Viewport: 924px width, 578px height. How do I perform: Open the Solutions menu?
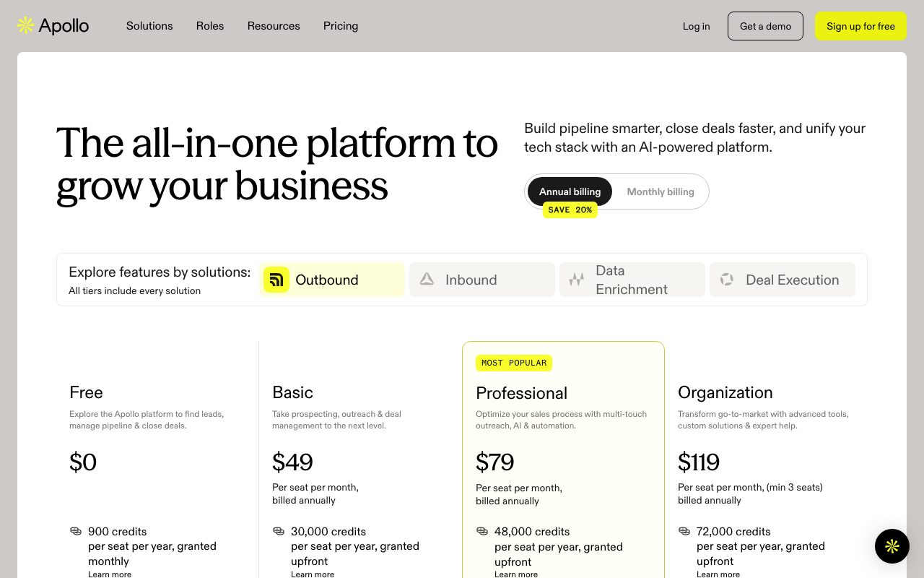tap(149, 26)
